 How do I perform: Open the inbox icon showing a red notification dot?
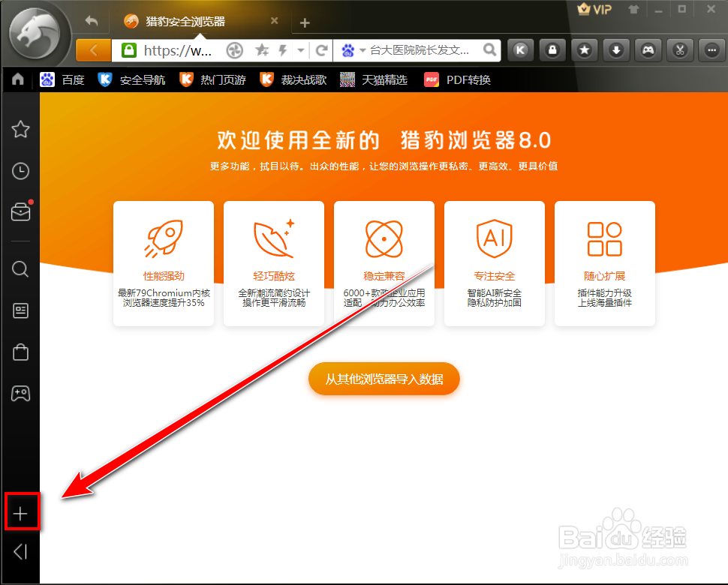point(20,212)
